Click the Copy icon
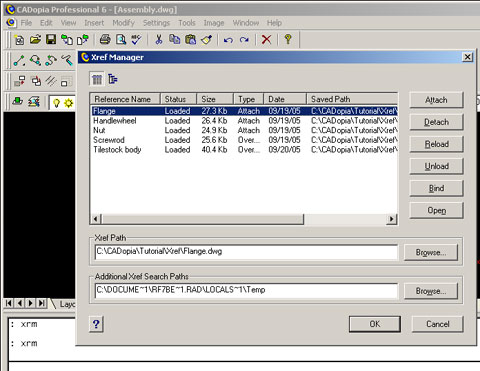480x371 pixels. click(174, 40)
